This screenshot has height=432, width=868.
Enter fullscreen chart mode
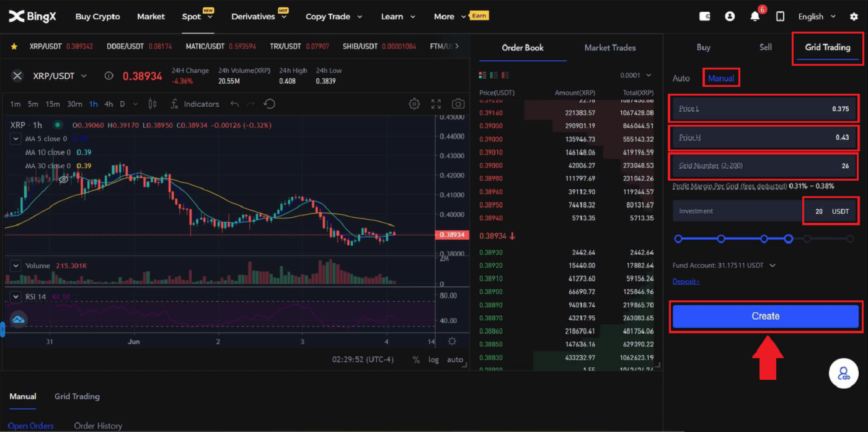point(436,104)
